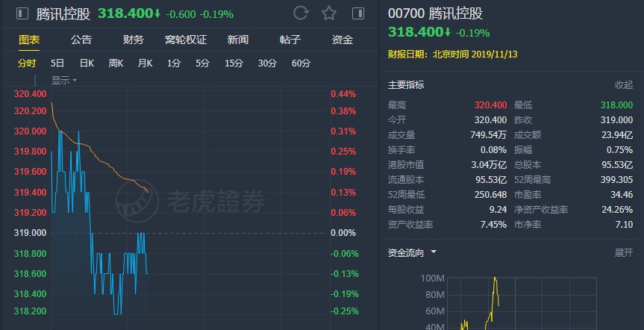Switch chart to 月K
The height and width of the screenshot is (330, 644).
pos(145,63)
